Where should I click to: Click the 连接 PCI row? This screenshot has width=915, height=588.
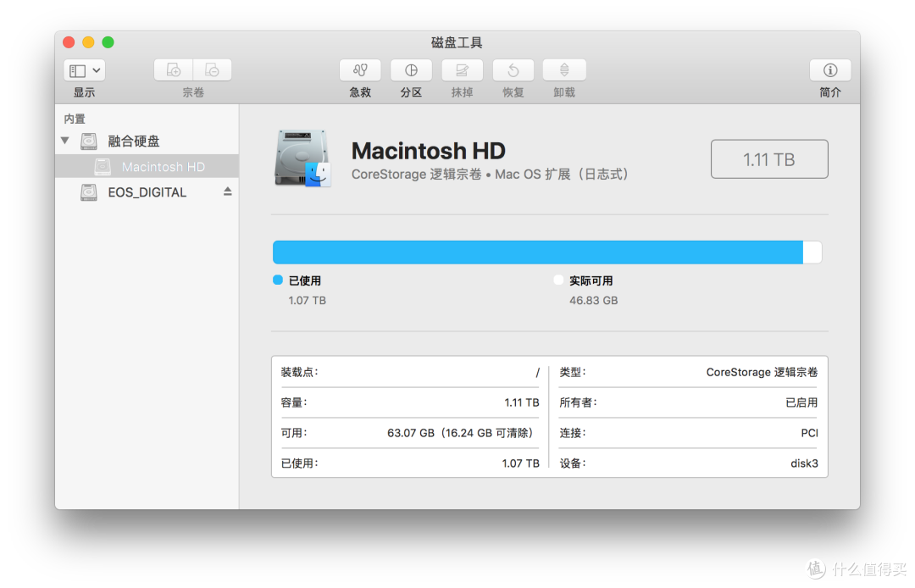click(x=689, y=433)
